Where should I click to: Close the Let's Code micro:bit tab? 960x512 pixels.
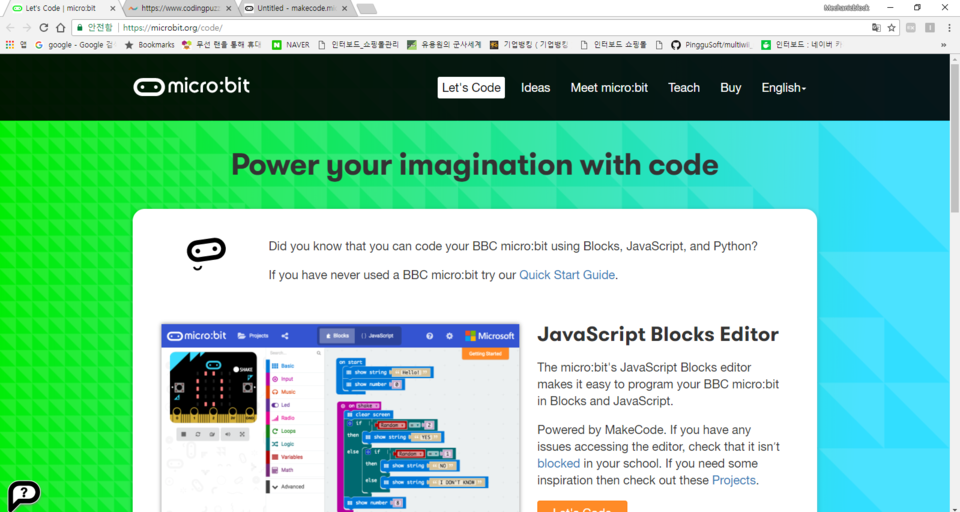(112, 9)
